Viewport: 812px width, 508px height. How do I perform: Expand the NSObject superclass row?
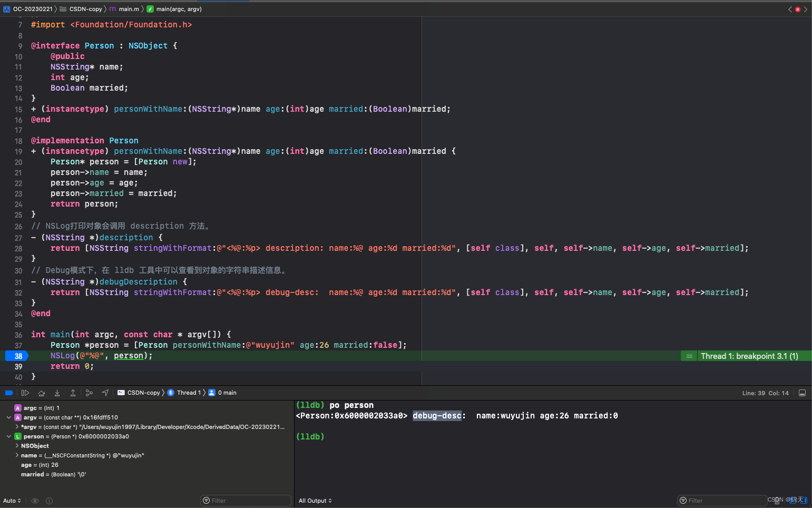[x=17, y=446]
